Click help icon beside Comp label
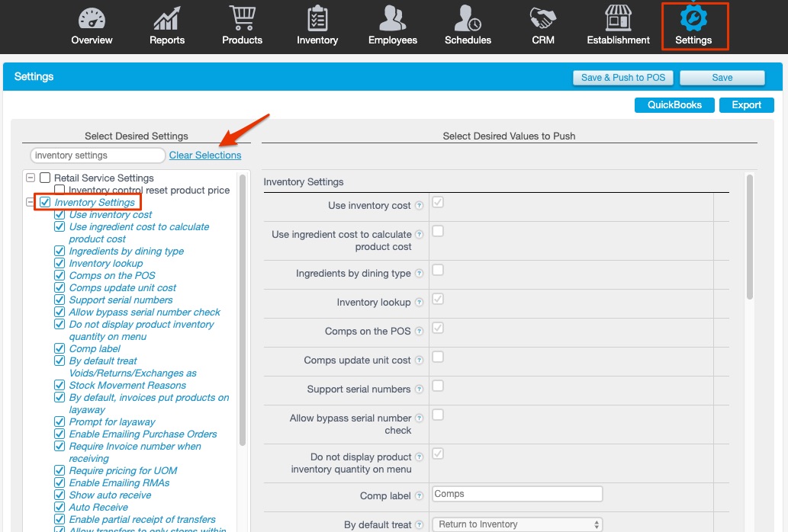788x532 pixels. 419,496
